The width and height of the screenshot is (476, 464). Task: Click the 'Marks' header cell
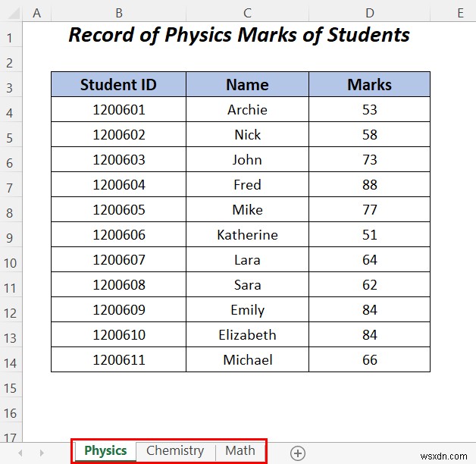[x=369, y=84]
